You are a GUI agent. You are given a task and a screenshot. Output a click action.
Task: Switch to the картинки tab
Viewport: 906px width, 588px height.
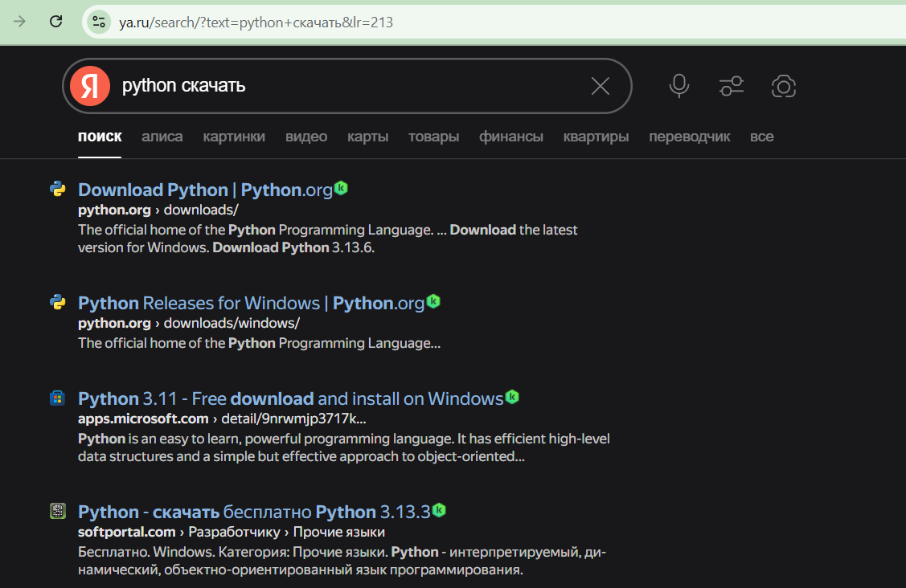234,137
